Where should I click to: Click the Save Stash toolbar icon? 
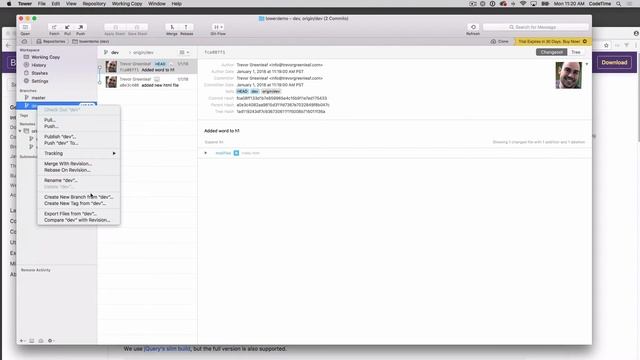pos(137,27)
